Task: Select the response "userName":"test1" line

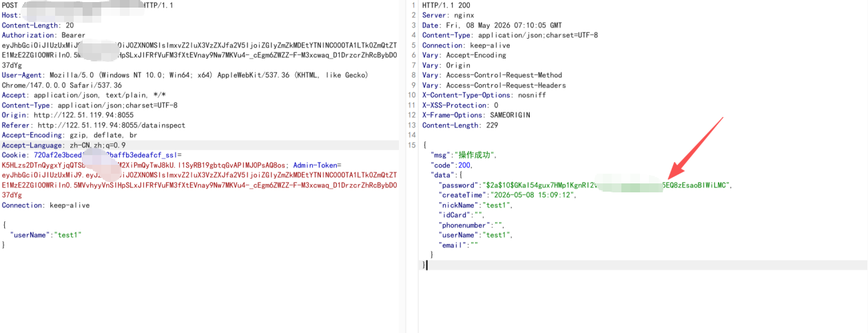Action: point(477,235)
